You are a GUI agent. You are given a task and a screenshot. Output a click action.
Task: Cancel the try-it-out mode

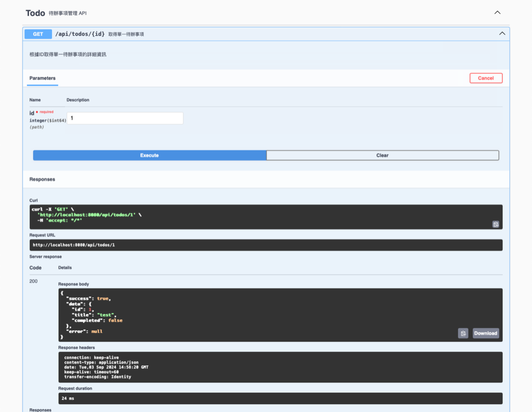[486, 78]
